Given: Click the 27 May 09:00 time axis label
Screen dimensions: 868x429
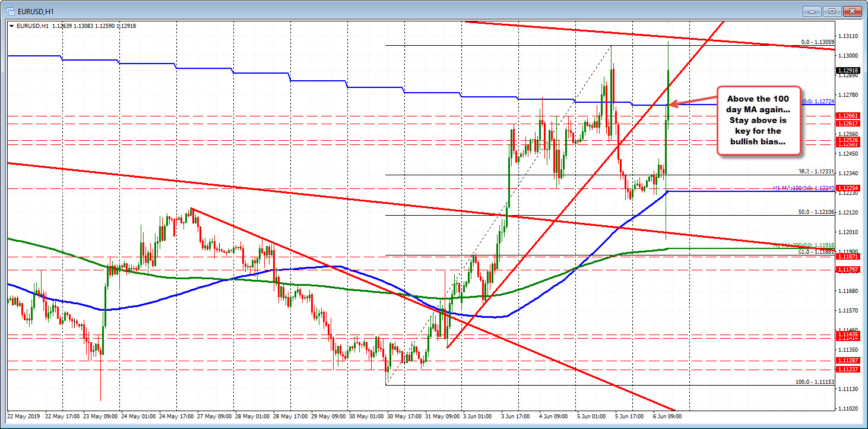Looking at the screenshot, I should [215, 416].
